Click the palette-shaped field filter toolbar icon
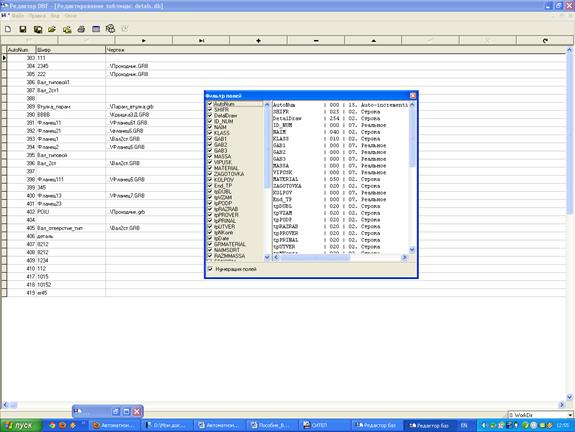This screenshot has width=575, height=432. 110,29
